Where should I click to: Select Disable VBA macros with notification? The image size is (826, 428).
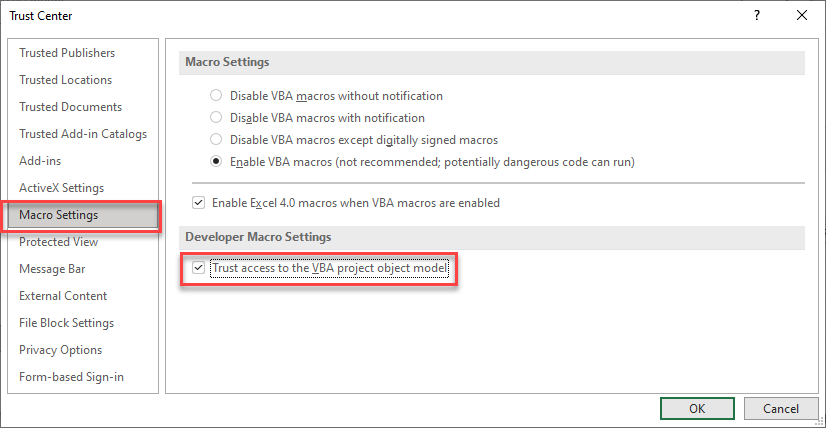pyautogui.click(x=216, y=118)
